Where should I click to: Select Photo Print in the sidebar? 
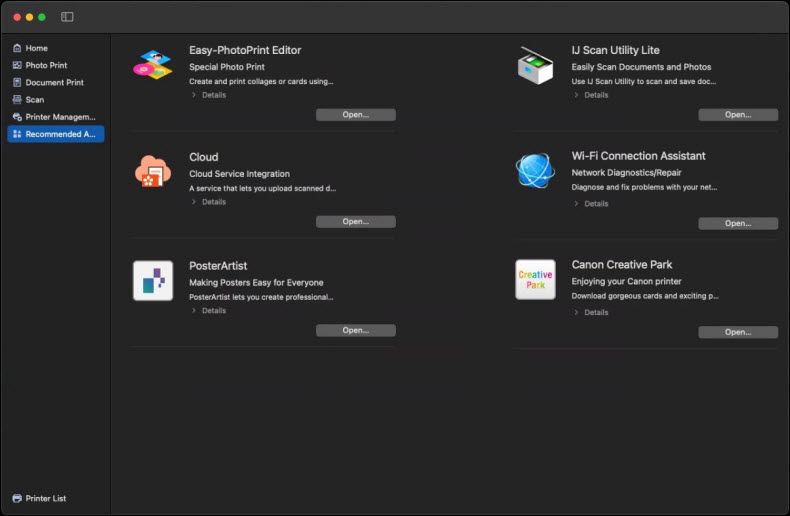pyautogui.click(x=46, y=65)
